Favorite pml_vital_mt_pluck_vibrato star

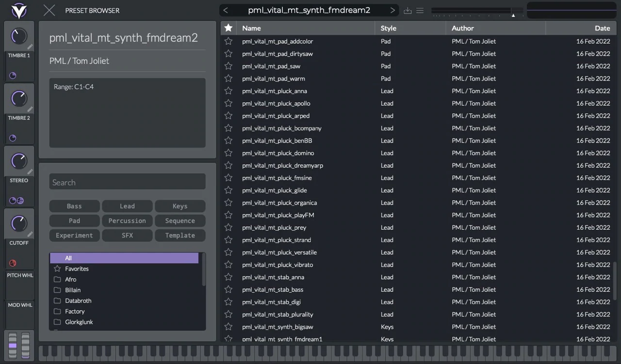[228, 265]
